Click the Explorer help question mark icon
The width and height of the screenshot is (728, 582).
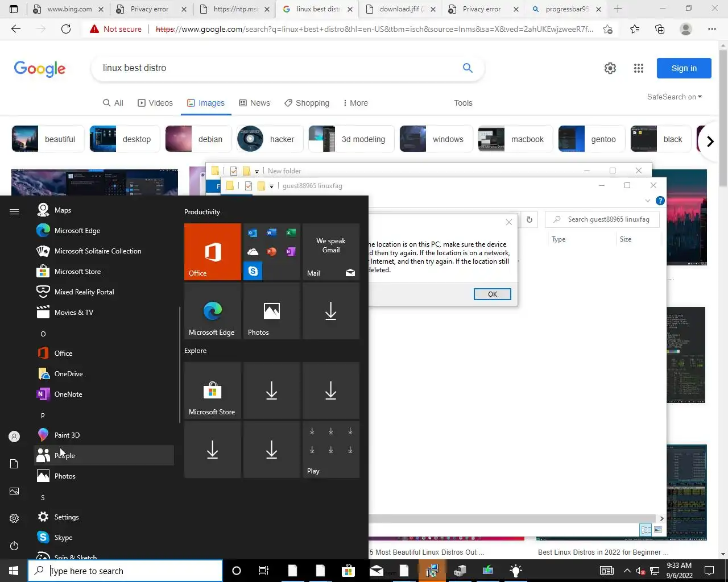[x=660, y=201]
